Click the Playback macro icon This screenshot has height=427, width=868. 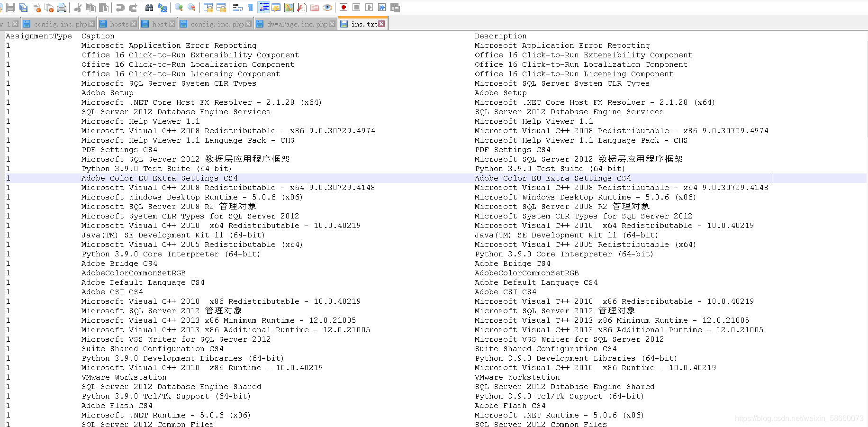pyautogui.click(x=369, y=8)
